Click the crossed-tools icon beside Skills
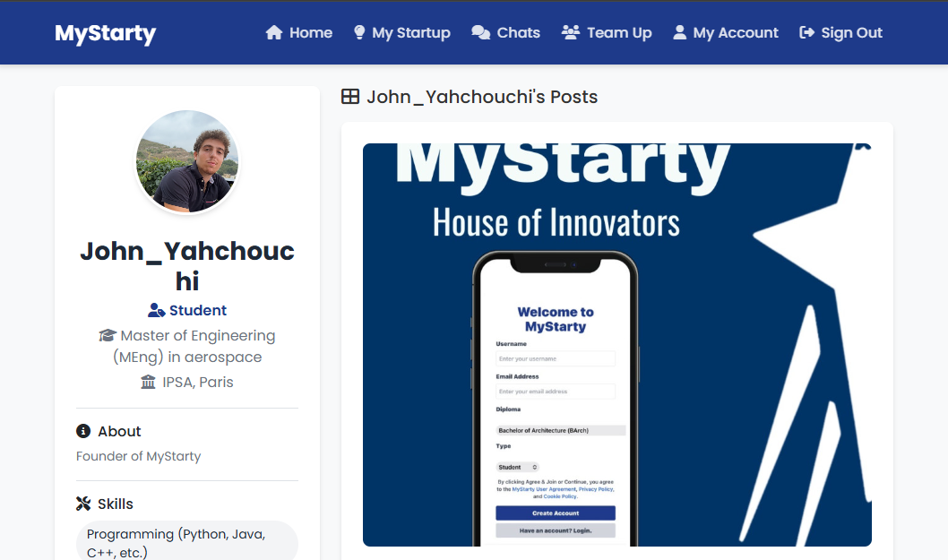Screen dimensions: 948x560 [83, 503]
